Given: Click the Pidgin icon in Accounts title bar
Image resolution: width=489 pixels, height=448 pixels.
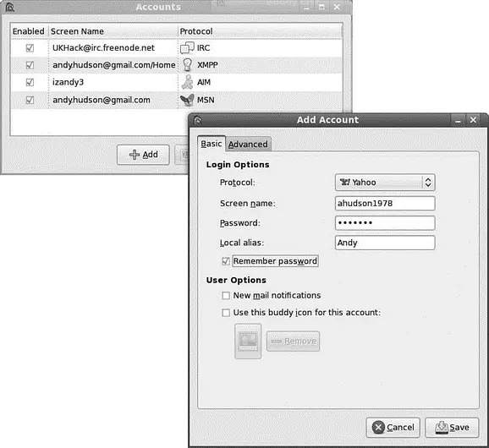Looking at the screenshot, I should (x=10, y=7).
